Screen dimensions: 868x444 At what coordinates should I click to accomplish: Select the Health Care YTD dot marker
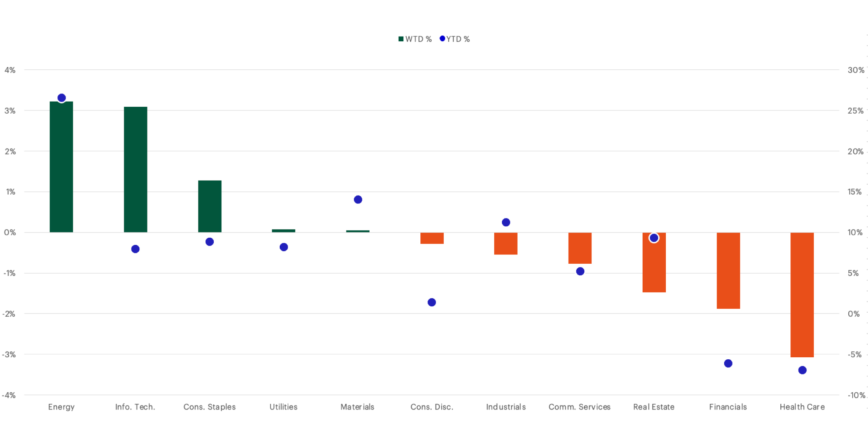802,370
